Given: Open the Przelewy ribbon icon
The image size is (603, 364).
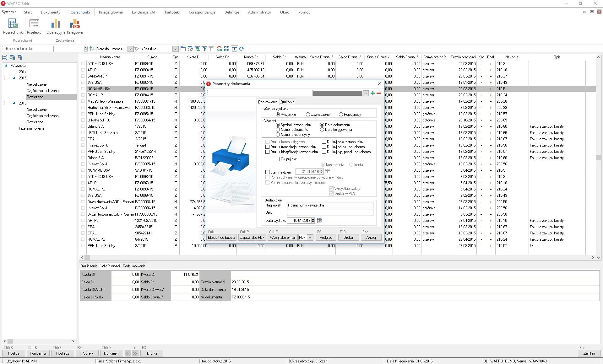Looking at the screenshot, I should [34, 26].
